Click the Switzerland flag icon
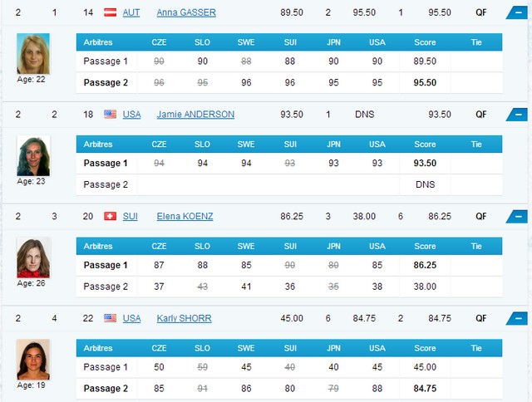532x402 pixels. [x=110, y=216]
